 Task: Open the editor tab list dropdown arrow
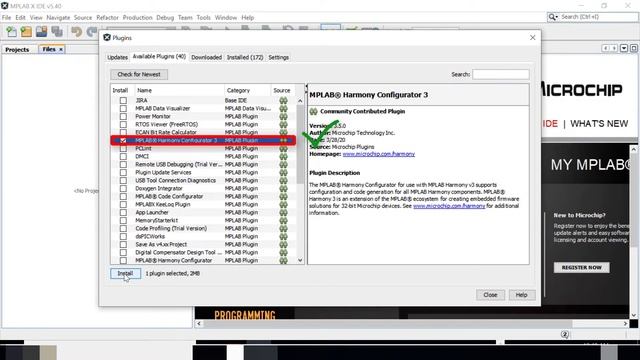(624, 48)
